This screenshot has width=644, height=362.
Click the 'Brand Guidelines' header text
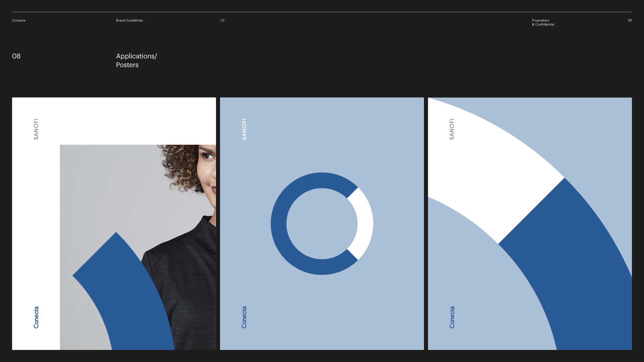(x=129, y=20)
